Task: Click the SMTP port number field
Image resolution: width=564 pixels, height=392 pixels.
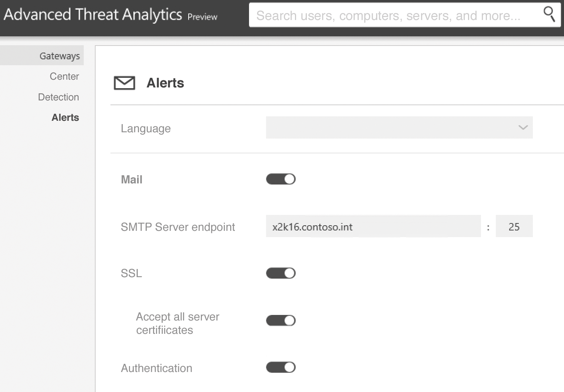Action: point(514,226)
